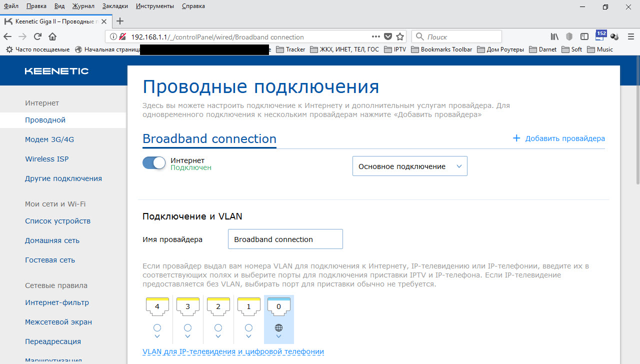Select the Keenetic Giga II tab
Viewport: 640px width, 364px height.
(56, 21)
